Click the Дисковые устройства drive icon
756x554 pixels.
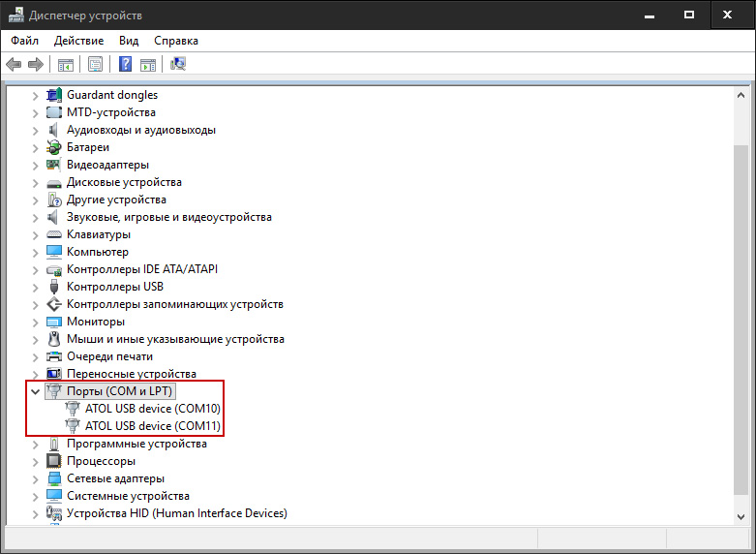[x=54, y=183]
